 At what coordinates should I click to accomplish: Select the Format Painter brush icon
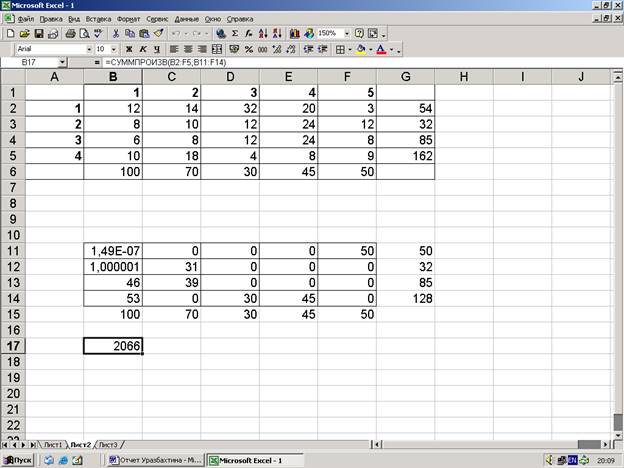point(158,34)
